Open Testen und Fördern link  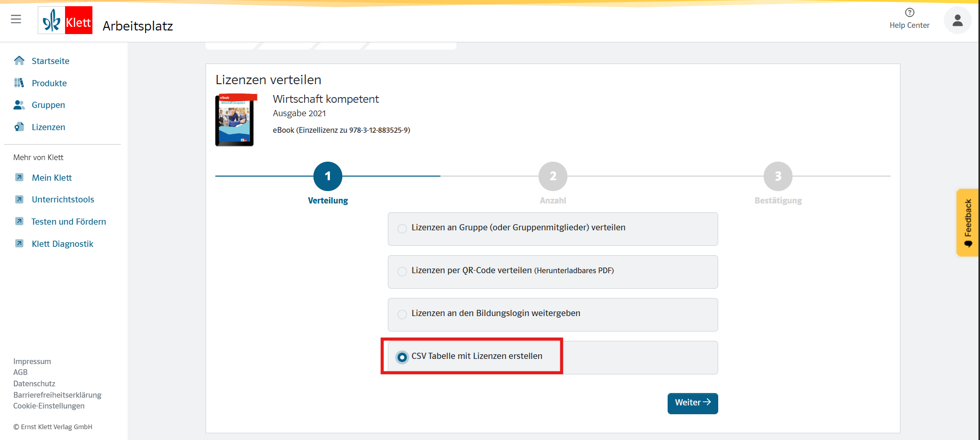[69, 222]
